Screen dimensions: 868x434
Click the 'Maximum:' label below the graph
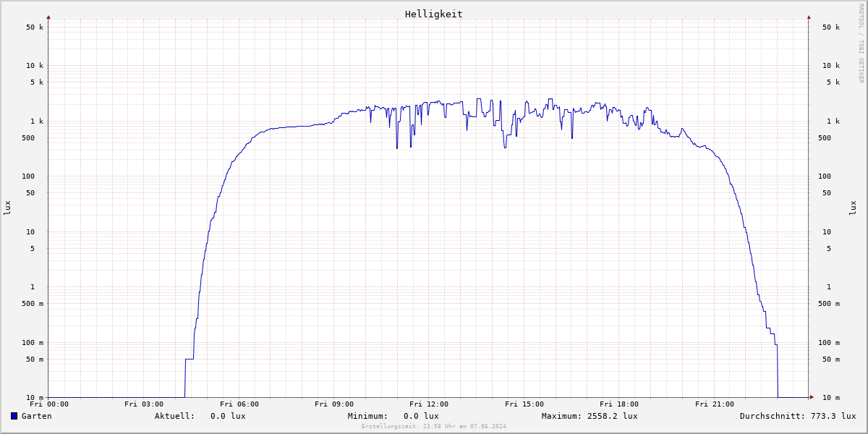tap(561, 416)
